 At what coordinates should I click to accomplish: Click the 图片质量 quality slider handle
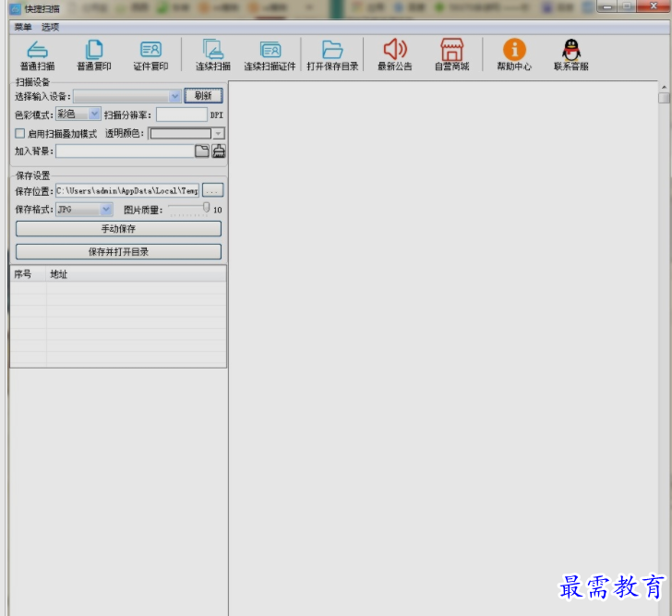click(206, 208)
